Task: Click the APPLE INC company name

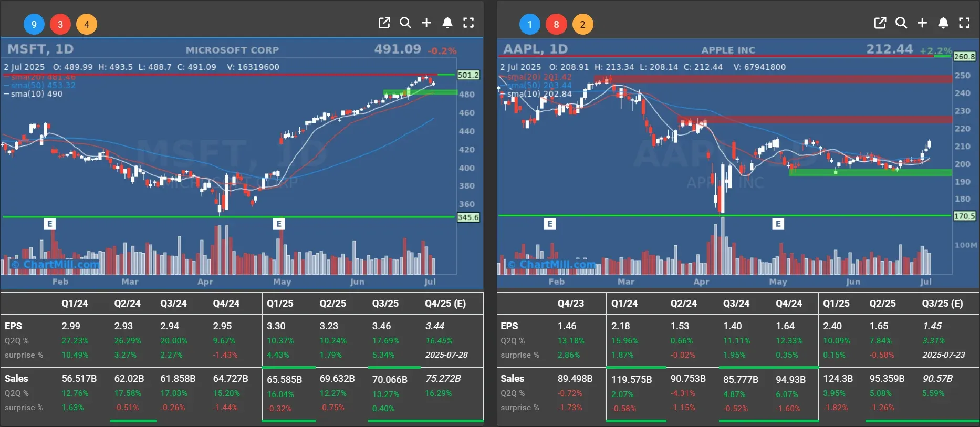Action: click(728, 50)
